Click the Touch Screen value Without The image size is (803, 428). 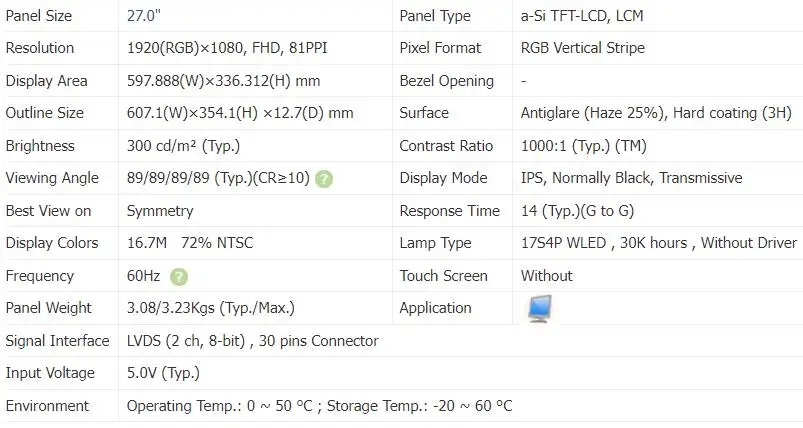click(x=547, y=276)
